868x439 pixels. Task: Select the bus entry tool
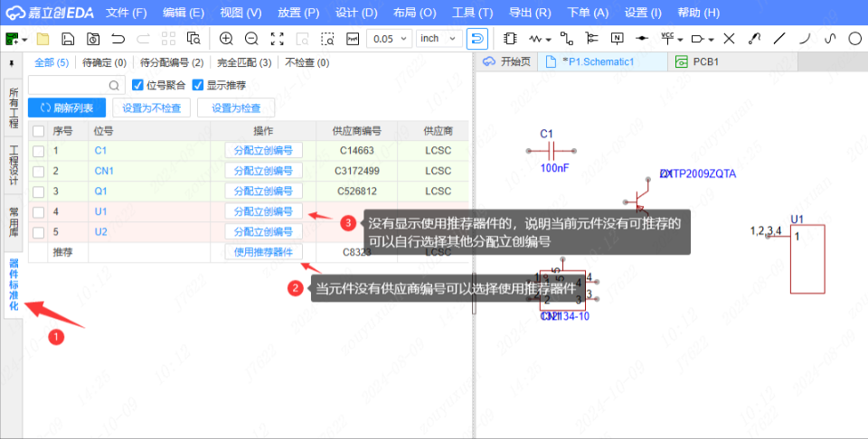pyautogui.click(x=592, y=39)
